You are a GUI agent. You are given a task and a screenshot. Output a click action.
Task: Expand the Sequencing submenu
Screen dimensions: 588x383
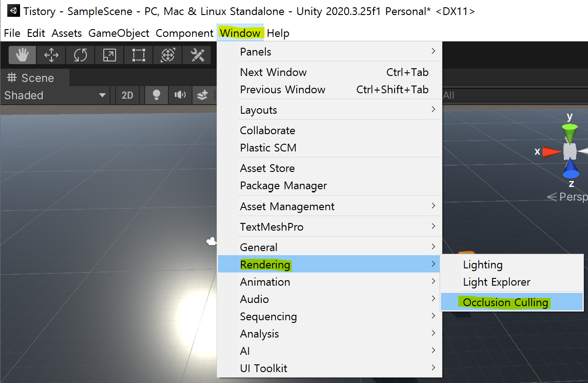coord(329,317)
